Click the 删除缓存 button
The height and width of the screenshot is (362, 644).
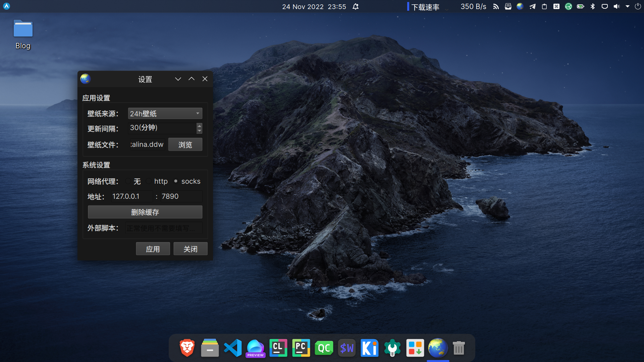tap(145, 212)
